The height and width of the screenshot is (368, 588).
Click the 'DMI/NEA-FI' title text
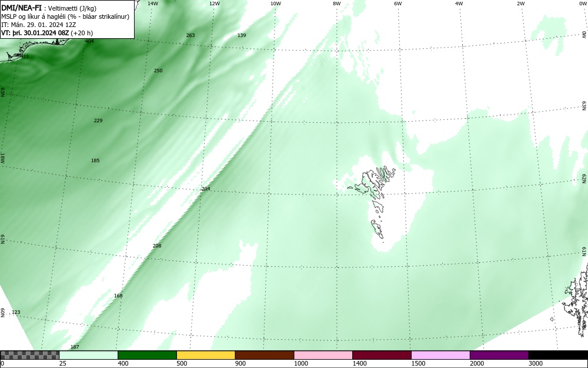(x=21, y=8)
